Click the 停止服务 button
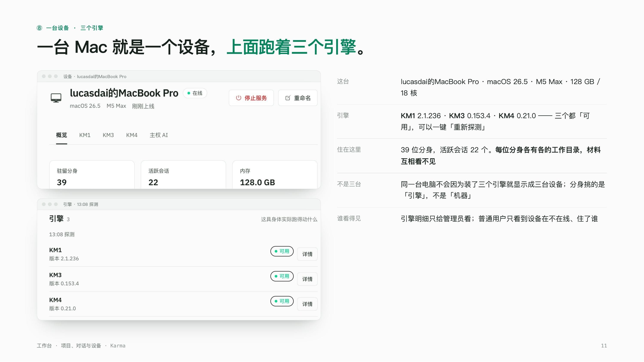The image size is (644, 362). pyautogui.click(x=251, y=98)
